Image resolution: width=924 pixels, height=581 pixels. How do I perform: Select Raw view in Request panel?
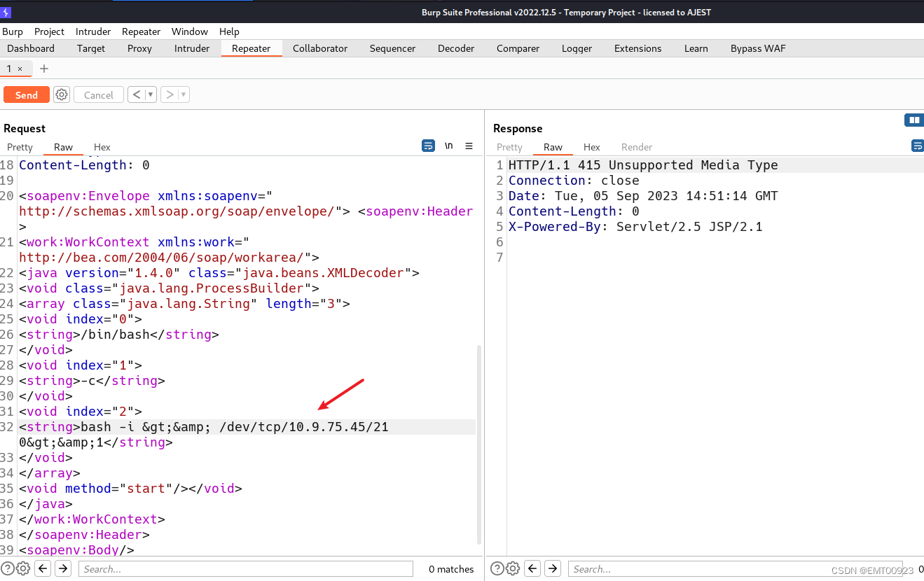click(x=63, y=147)
